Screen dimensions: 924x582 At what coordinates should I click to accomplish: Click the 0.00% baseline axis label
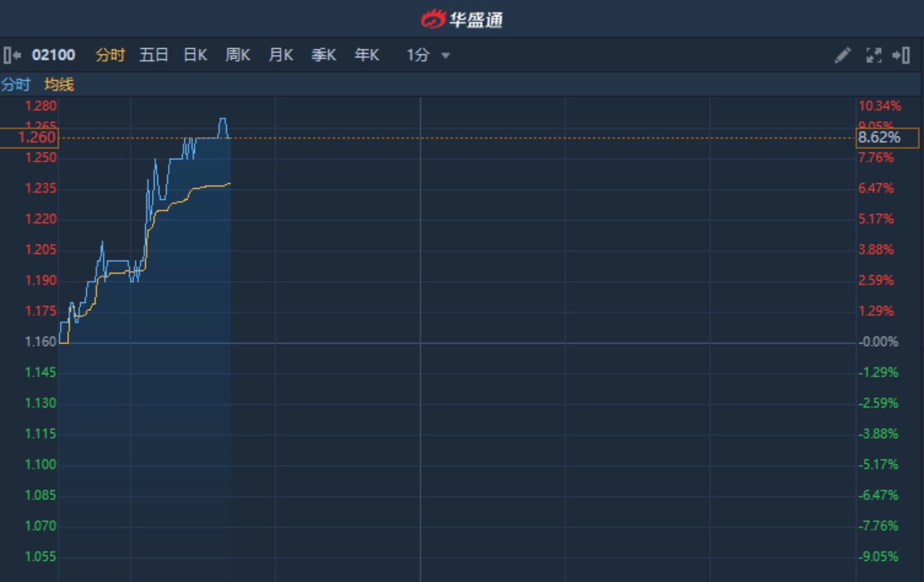880,342
